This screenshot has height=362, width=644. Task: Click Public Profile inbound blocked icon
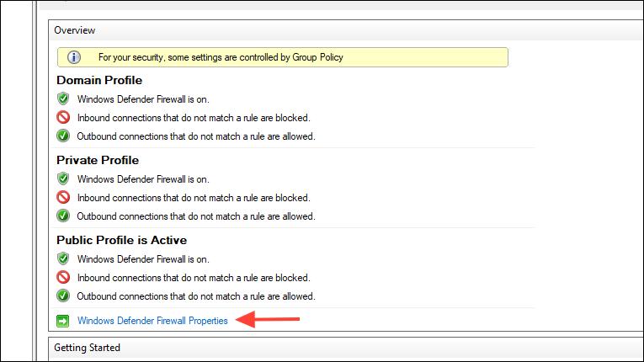[x=63, y=277]
